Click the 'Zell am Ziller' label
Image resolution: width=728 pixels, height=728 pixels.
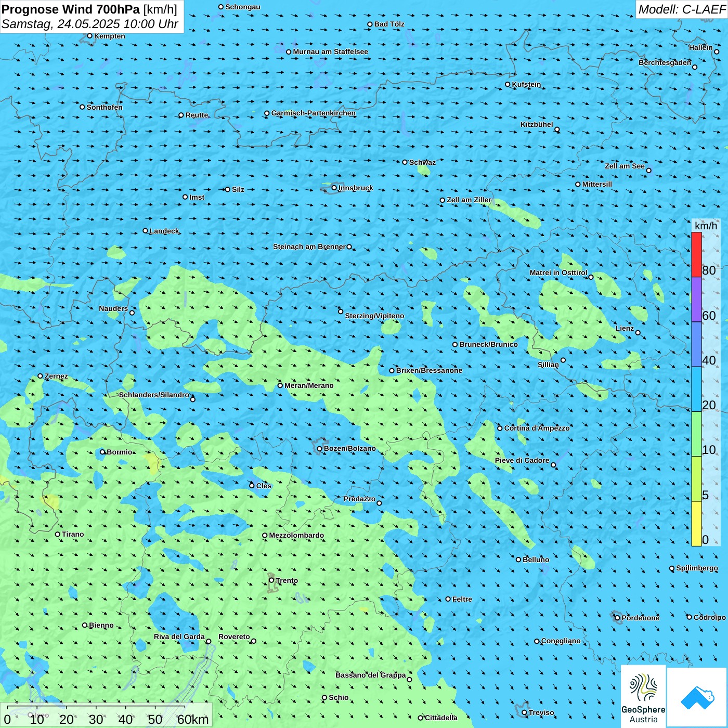tap(469, 200)
